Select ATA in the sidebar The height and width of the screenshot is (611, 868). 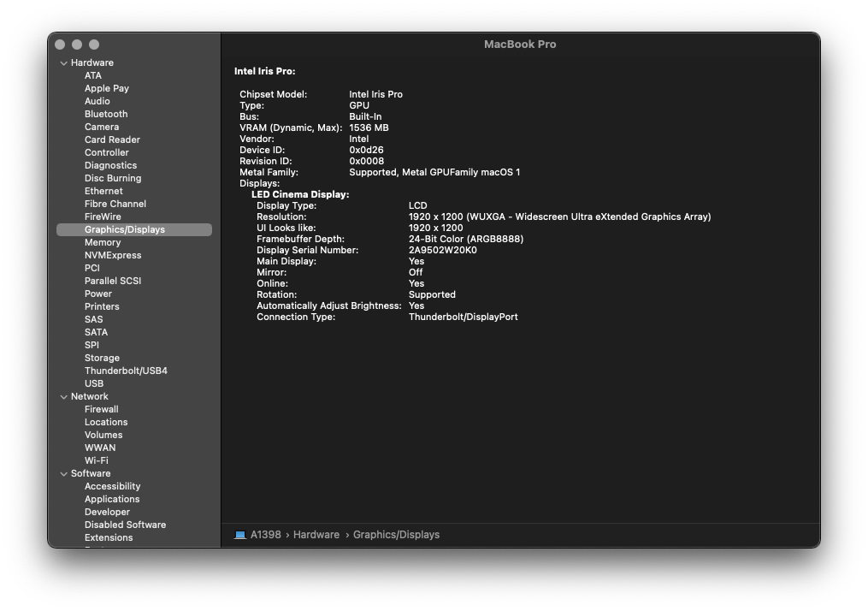tap(93, 75)
